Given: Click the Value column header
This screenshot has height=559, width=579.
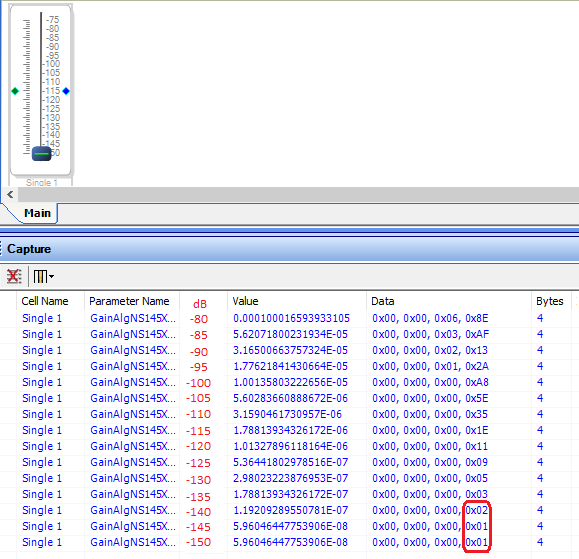Looking at the screenshot, I should point(245,301).
